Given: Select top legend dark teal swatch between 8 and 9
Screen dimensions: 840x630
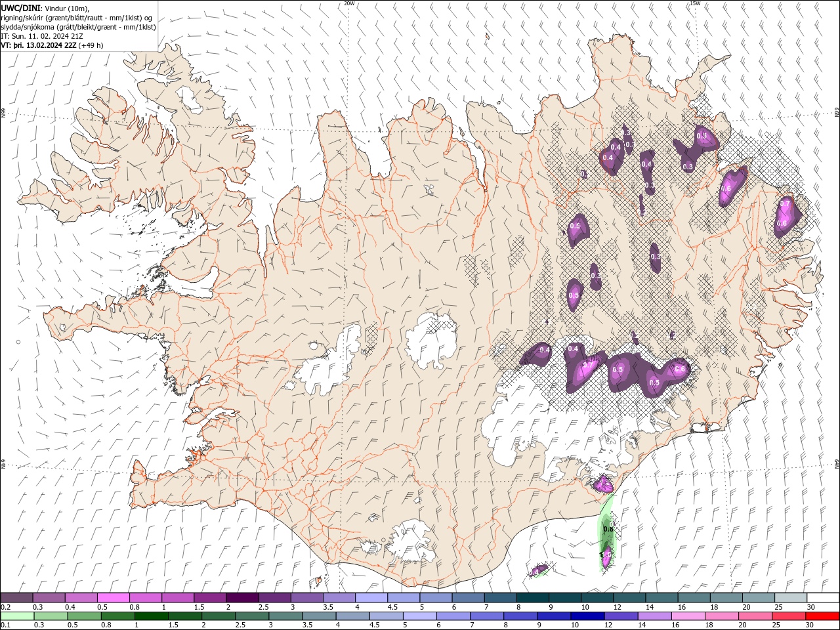Looking at the screenshot, I should point(532,598).
